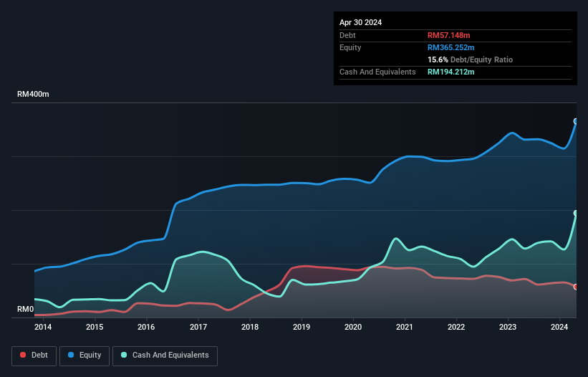Click the 2024 x-axis label

point(559,327)
